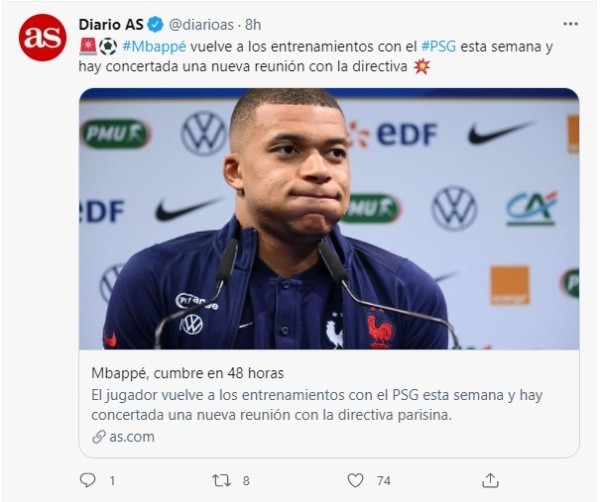Click the card description about PSG training return
This screenshot has height=502, width=600.
pos(317,405)
